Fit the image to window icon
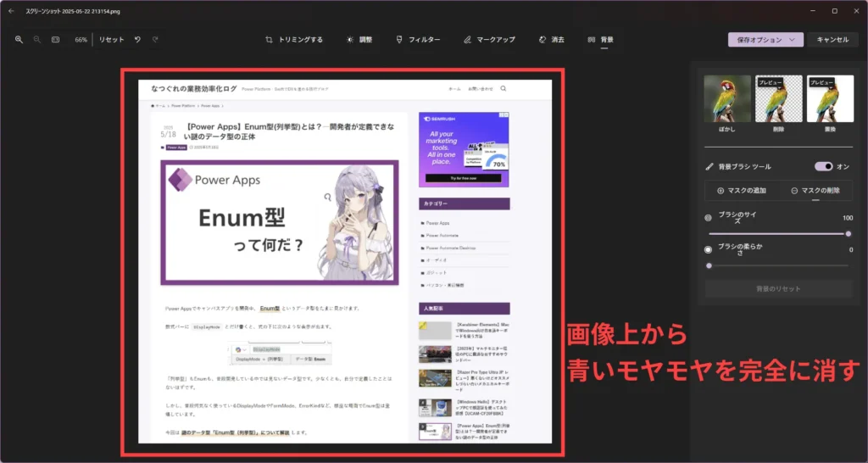The height and width of the screenshot is (463, 868). click(55, 40)
